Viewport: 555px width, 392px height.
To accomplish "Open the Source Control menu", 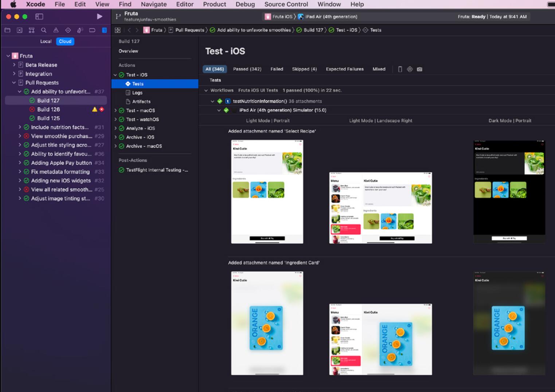I will tap(286, 4).
